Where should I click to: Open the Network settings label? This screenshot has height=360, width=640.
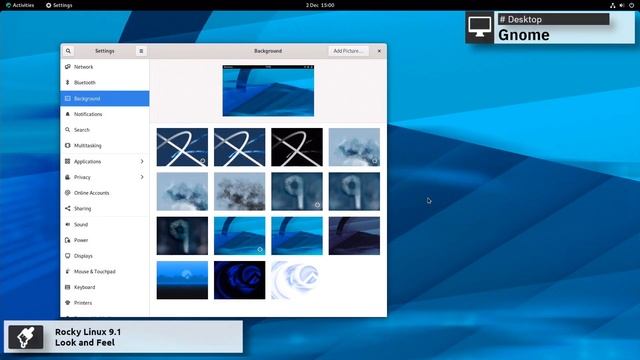point(84,67)
